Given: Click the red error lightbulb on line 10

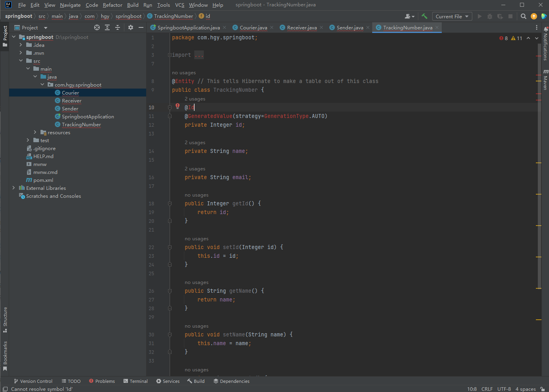Looking at the screenshot, I should coord(178,106).
